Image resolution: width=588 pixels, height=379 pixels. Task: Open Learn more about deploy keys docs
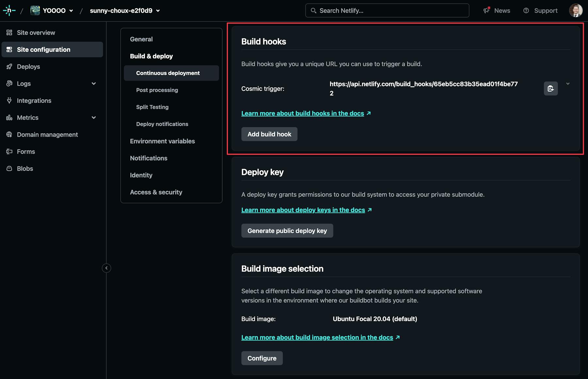[303, 210]
